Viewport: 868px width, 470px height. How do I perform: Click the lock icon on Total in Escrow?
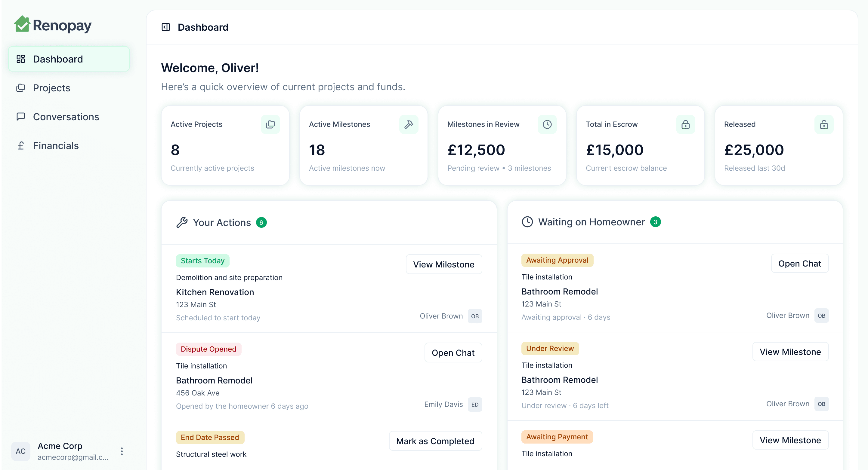[686, 124]
